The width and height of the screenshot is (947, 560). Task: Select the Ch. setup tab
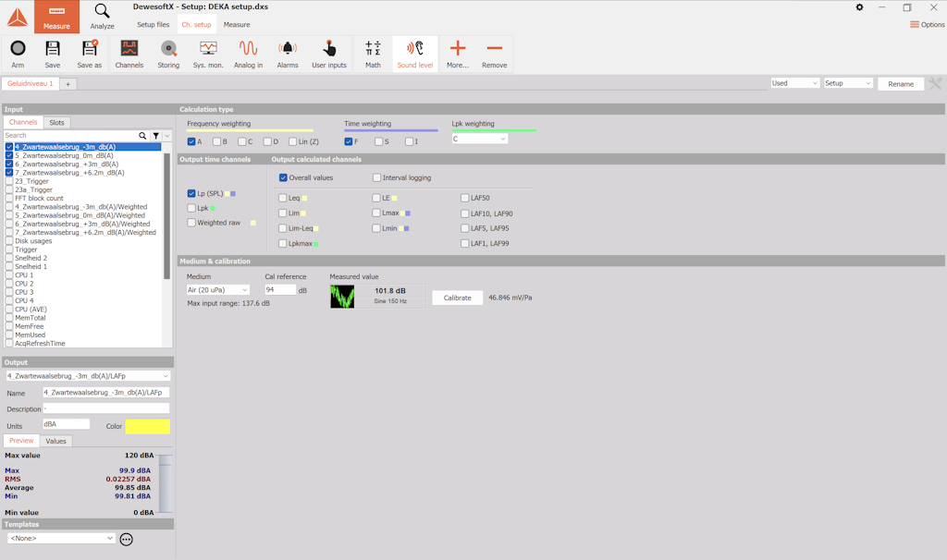point(196,25)
